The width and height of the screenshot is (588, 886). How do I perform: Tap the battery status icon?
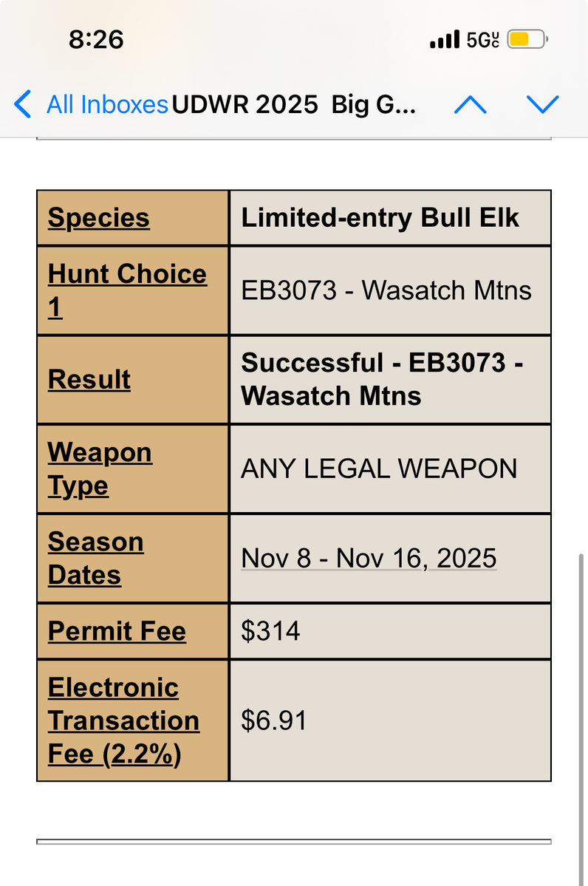click(527, 40)
